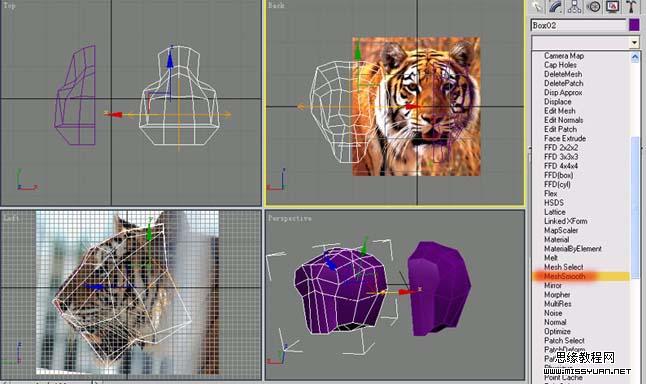Select the solid purple mirrored head in Perspective
This screenshot has width=646, height=384.
(x=439, y=288)
